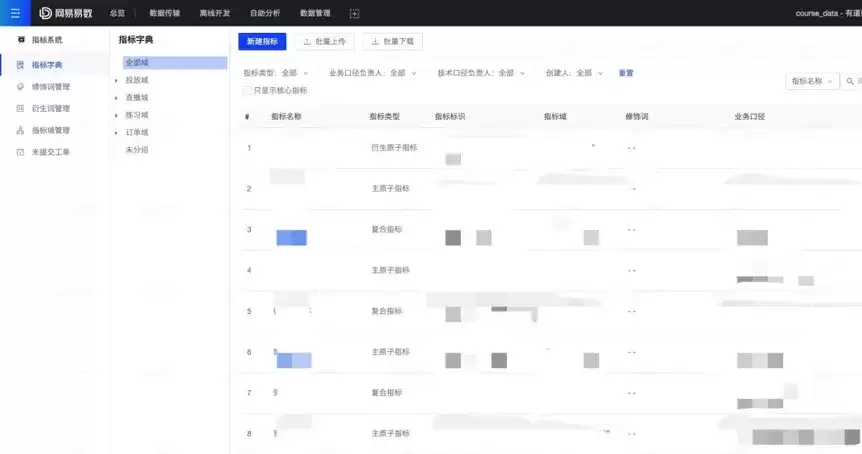Click 主原子指标 in row 2
The width and height of the screenshot is (862, 454).
[x=390, y=189]
